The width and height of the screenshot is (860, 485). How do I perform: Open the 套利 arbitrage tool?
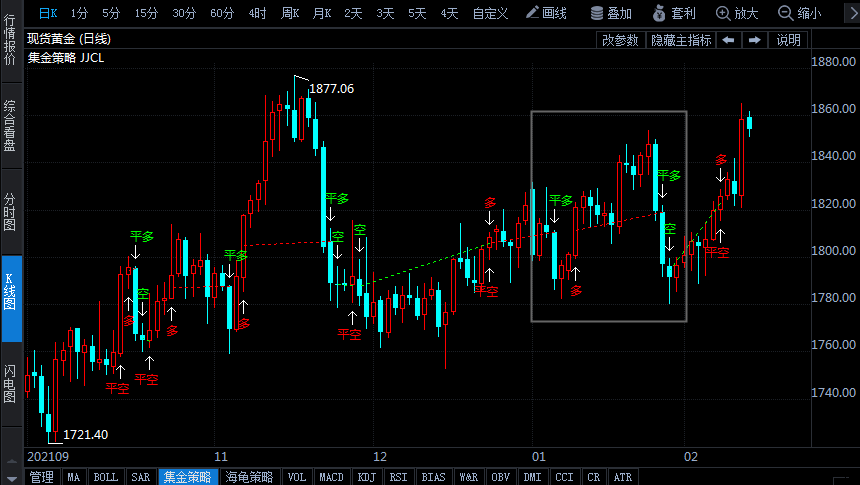pyautogui.click(x=674, y=13)
